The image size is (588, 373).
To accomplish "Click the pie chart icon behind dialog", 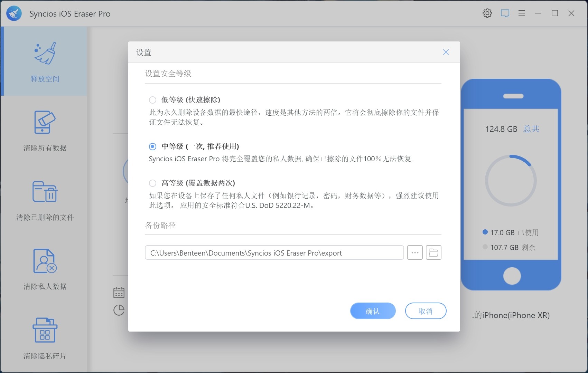I will tap(119, 310).
